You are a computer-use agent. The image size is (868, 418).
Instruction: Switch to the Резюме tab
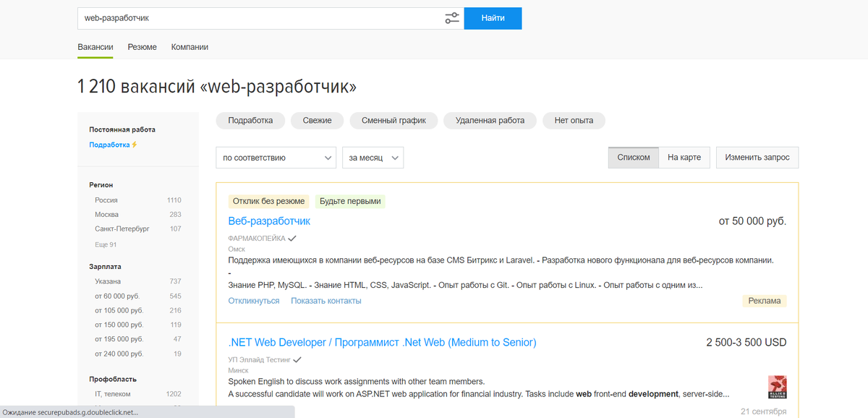pos(142,46)
